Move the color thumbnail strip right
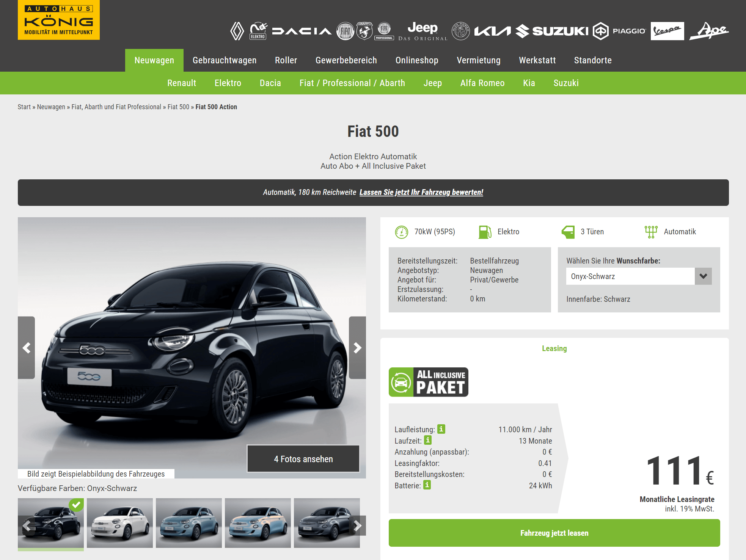This screenshot has height=560, width=746. tap(357, 526)
